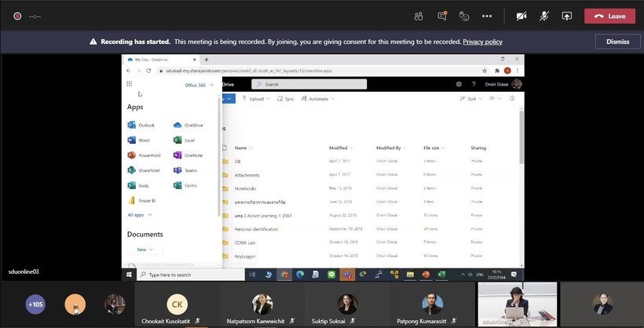Open the Attachments folder
The height and width of the screenshot is (328, 644).
pyautogui.click(x=247, y=175)
